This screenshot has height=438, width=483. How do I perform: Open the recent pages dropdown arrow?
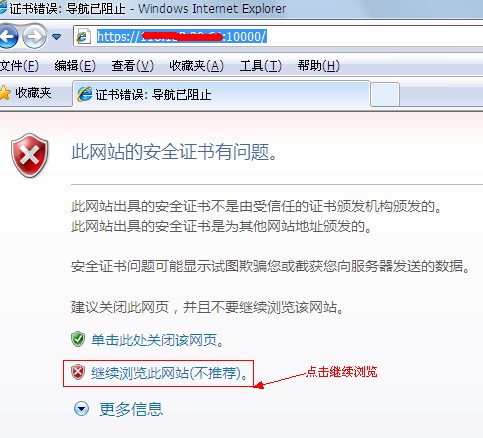pyautogui.click(x=57, y=36)
